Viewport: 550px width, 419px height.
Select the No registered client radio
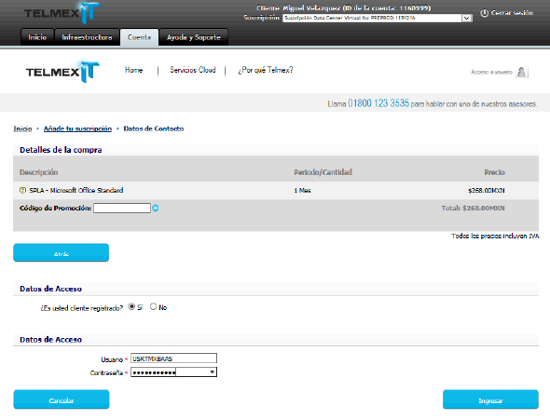[x=153, y=306]
